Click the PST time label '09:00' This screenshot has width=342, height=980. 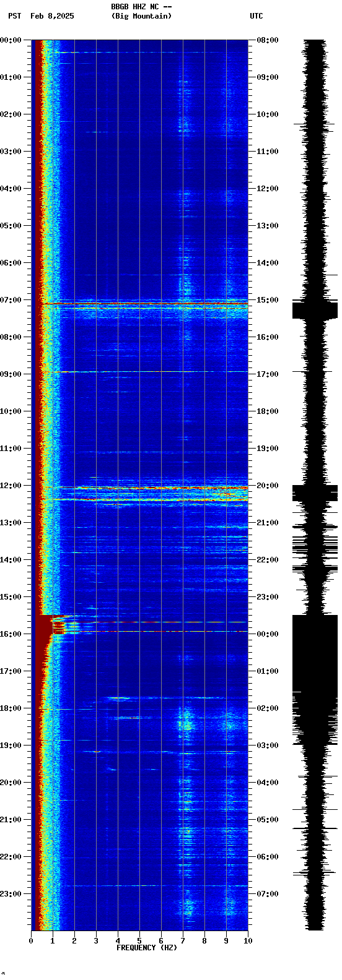[x=11, y=374]
